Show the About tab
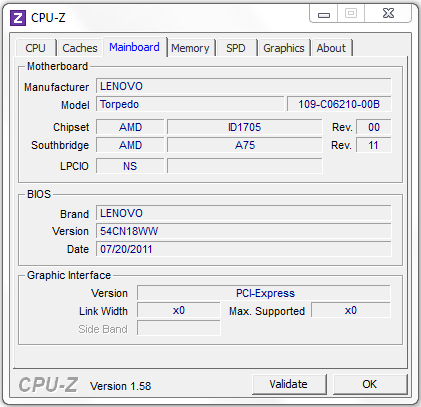This screenshot has height=407, width=421. click(x=331, y=48)
